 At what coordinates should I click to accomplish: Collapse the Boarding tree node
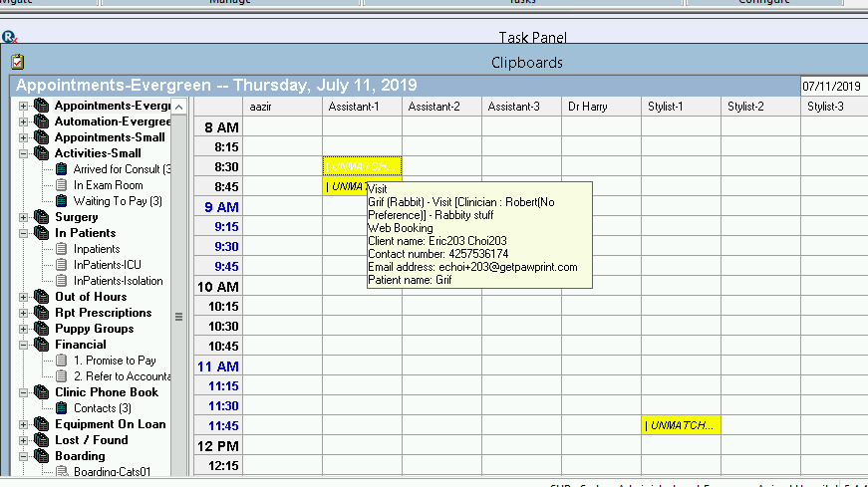pyautogui.click(x=23, y=456)
